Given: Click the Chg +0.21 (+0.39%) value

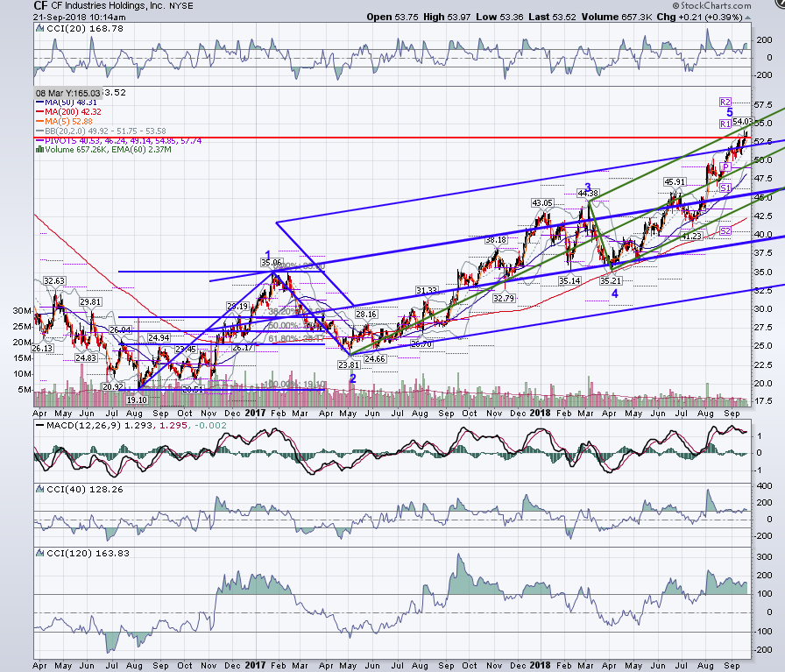Looking at the screenshot, I should coord(699,17).
